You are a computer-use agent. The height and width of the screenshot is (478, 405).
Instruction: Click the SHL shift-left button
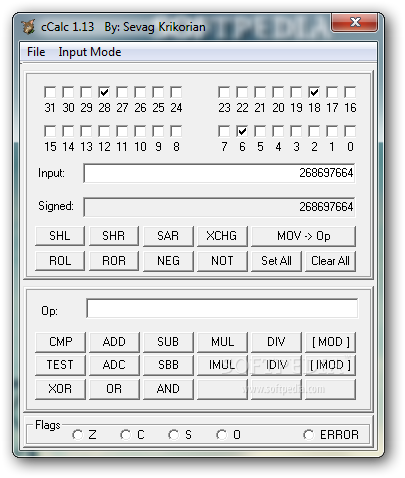pyautogui.click(x=60, y=236)
